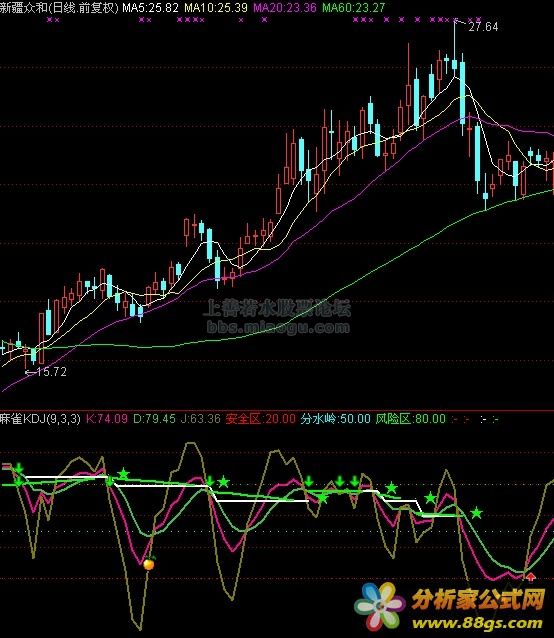Image resolution: width=554 pixels, height=638 pixels.
Task: Select the MA60:23.27 green label
Action: point(353,7)
